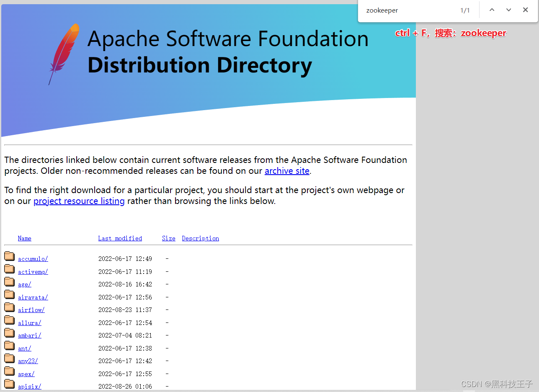Open the ant/ directory link
The width and height of the screenshot is (539, 392).
pyautogui.click(x=25, y=348)
